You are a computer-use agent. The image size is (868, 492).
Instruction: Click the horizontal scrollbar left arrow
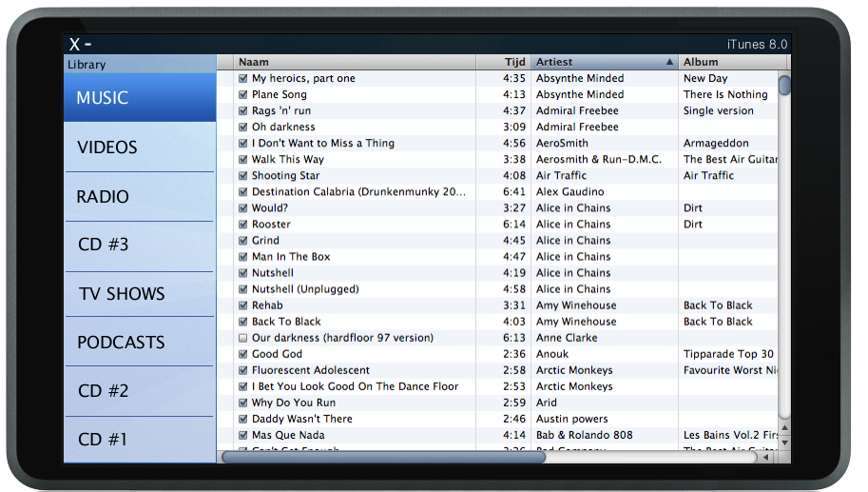coord(766,457)
